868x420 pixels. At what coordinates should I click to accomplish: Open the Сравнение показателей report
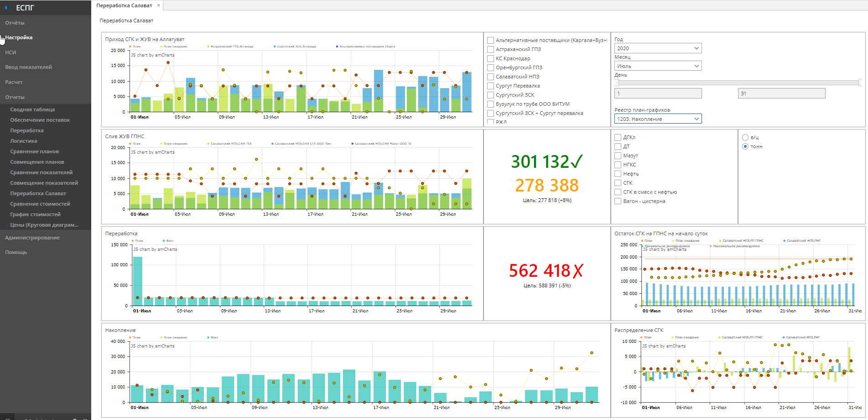pos(42,172)
